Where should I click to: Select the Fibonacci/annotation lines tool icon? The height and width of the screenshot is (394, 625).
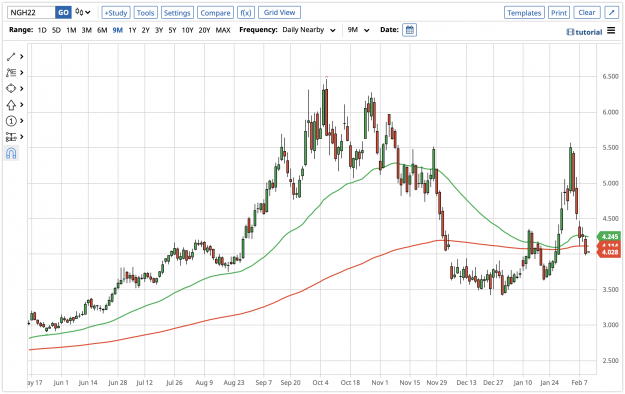[x=11, y=73]
